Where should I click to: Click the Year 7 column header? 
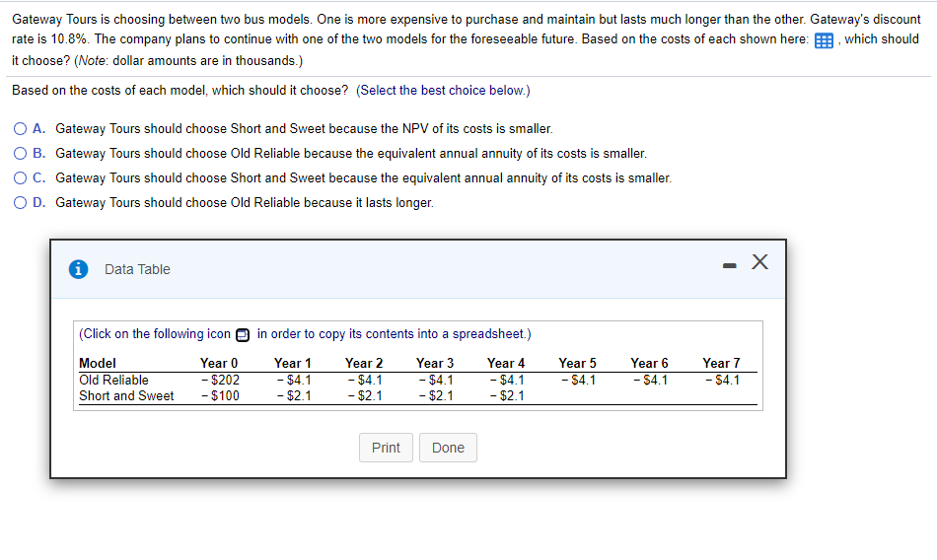pos(721,364)
